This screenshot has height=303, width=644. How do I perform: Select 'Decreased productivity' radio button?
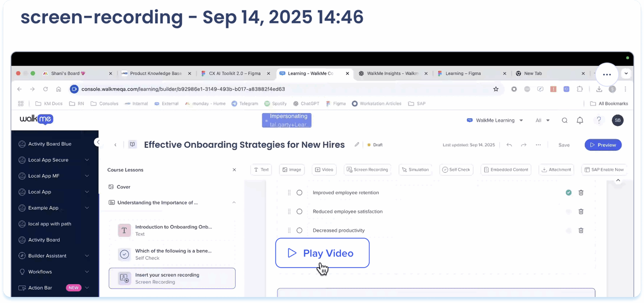(x=299, y=230)
